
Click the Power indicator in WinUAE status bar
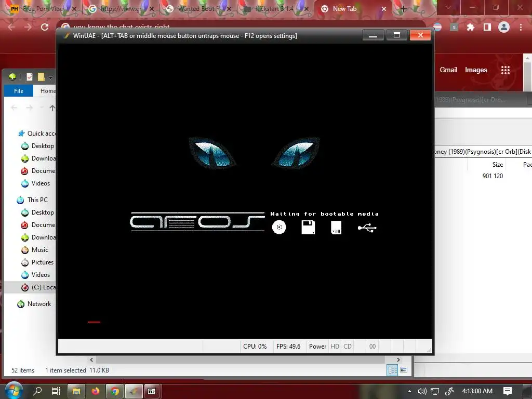coord(317,347)
